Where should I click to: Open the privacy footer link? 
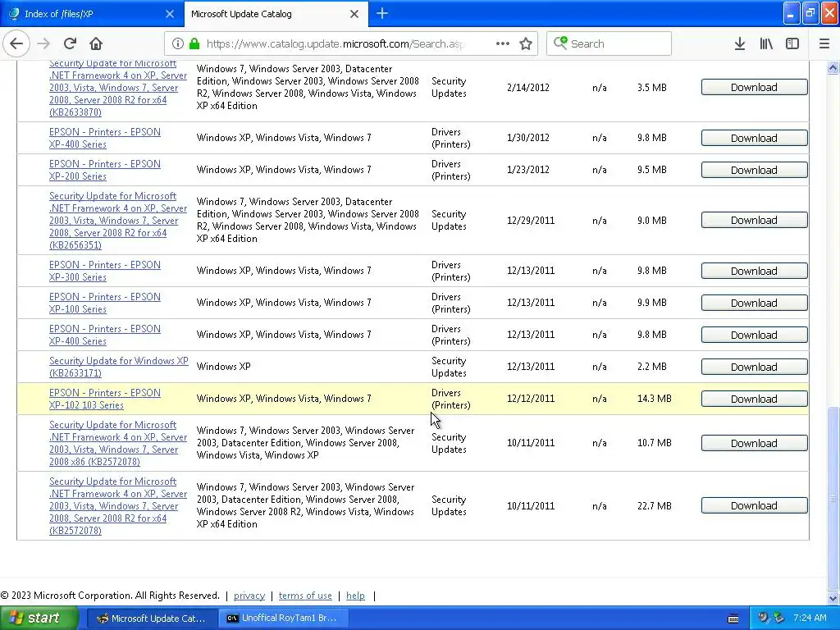pyautogui.click(x=249, y=596)
